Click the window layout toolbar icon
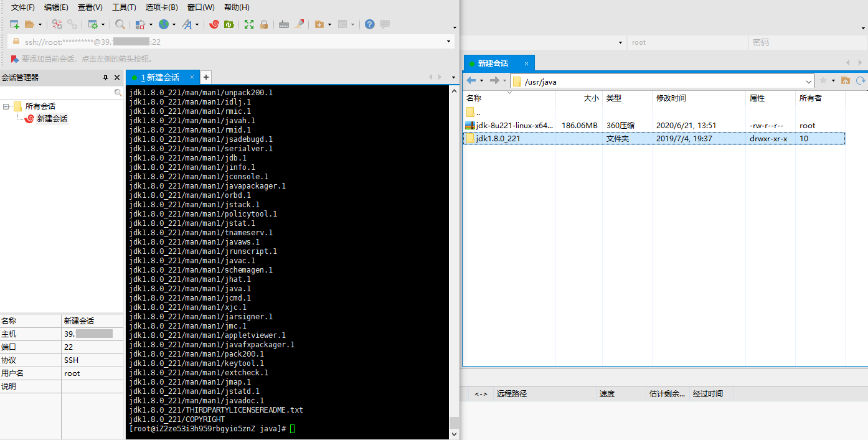Image resolution: width=868 pixels, height=440 pixels. coord(342,24)
